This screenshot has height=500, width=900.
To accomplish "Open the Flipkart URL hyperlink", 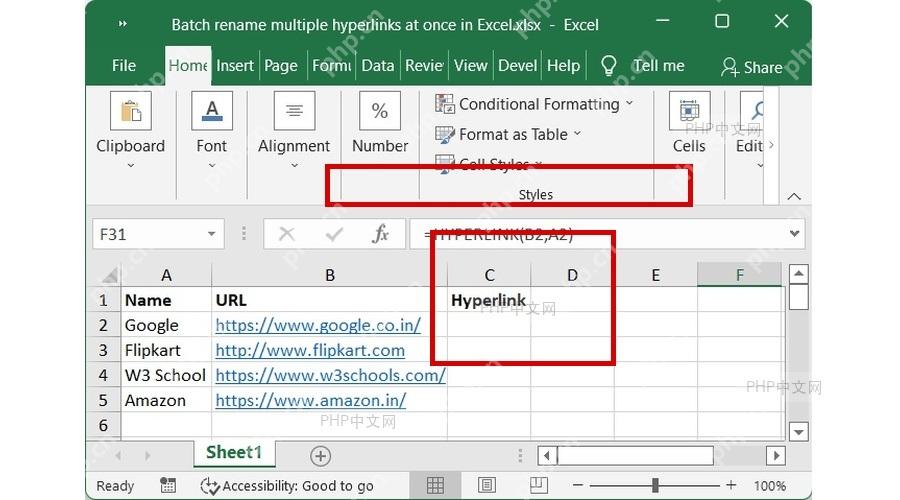I will pos(310,350).
